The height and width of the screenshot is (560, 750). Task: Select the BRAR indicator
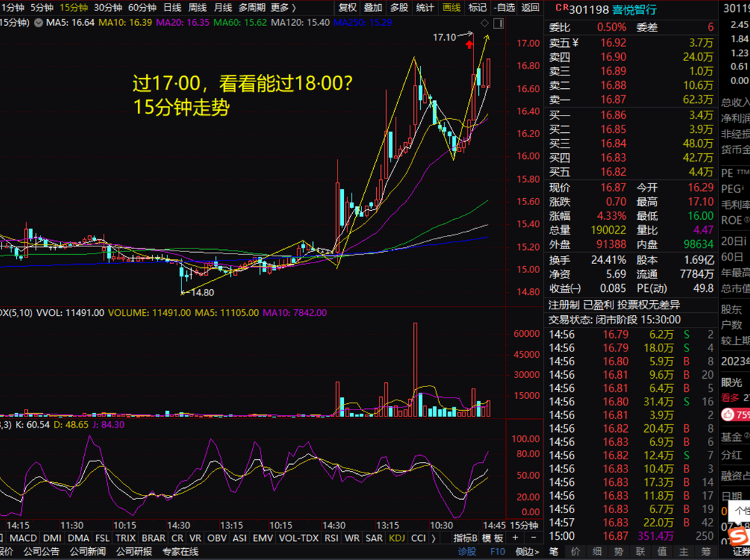click(x=153, y=538)
